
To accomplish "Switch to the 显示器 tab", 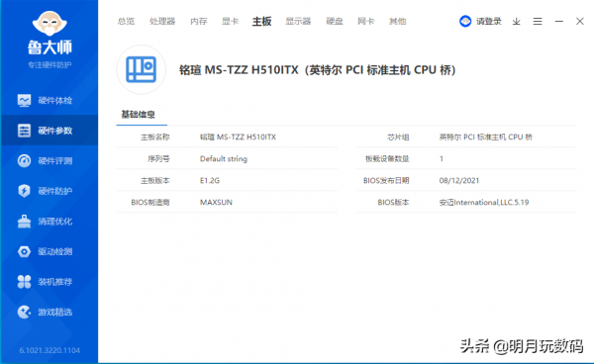I will click(x=298, y=21).
